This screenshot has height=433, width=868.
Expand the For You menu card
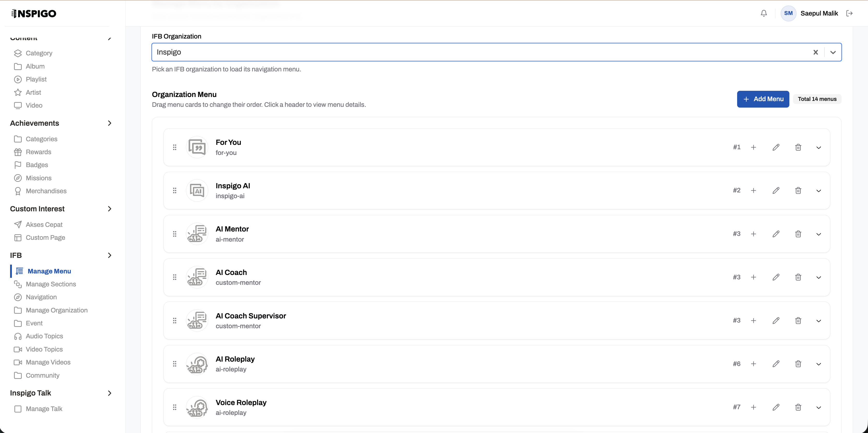(818, 148)
